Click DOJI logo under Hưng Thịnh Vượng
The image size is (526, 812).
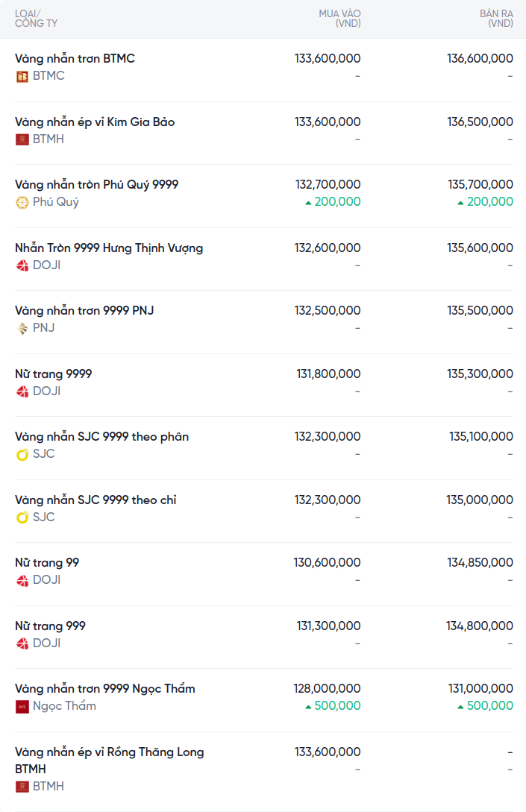click(22, 265)
